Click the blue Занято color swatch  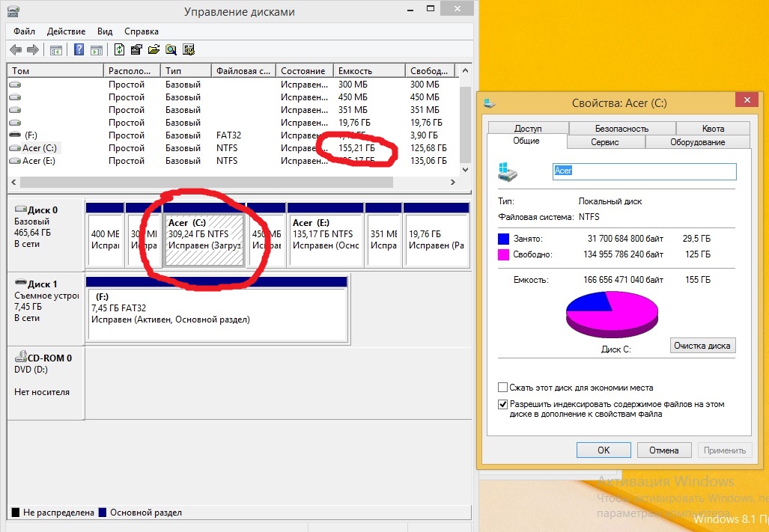[505, 239]
